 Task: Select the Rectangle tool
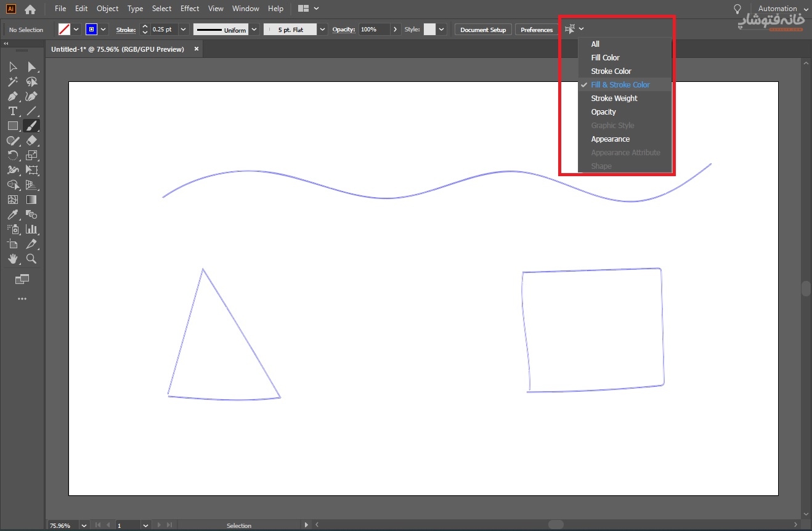12,126
